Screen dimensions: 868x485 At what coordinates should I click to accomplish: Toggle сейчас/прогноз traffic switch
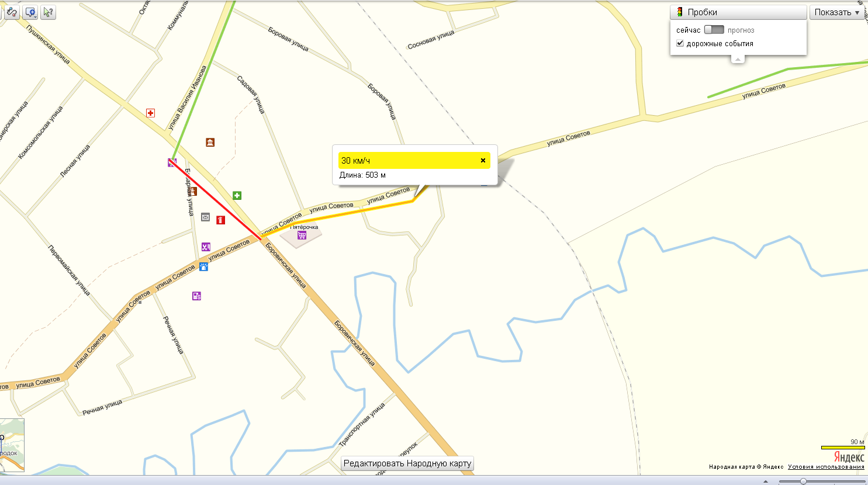tap(714, 30)
